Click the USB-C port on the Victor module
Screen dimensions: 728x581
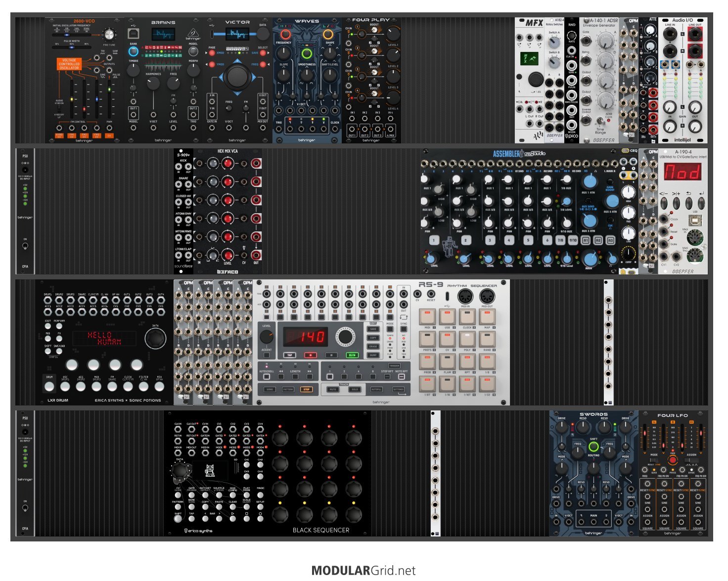212,34
